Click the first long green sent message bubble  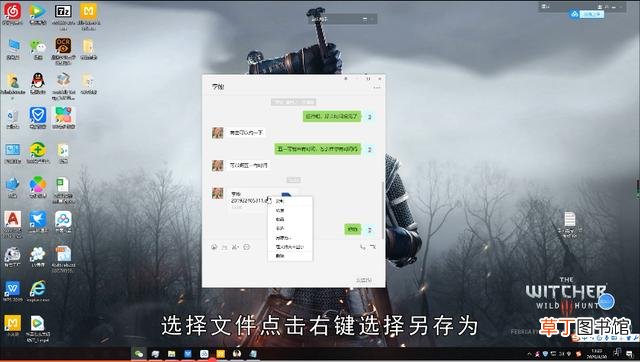[332, 116]
